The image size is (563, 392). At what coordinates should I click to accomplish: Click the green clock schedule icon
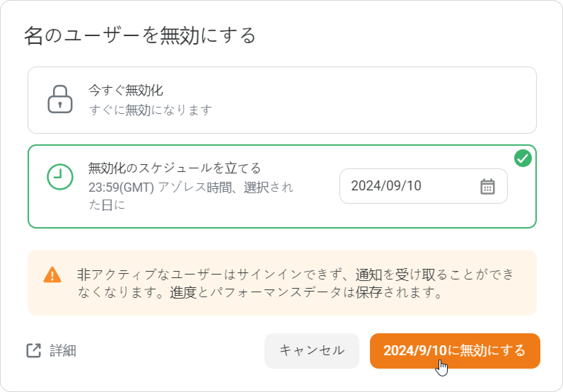coord(60,177)
